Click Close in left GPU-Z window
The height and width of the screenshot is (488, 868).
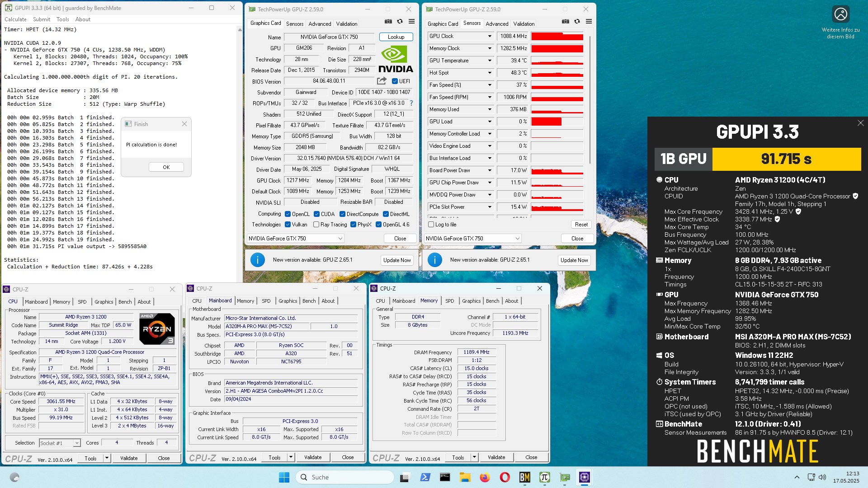(x=400, y=239)
